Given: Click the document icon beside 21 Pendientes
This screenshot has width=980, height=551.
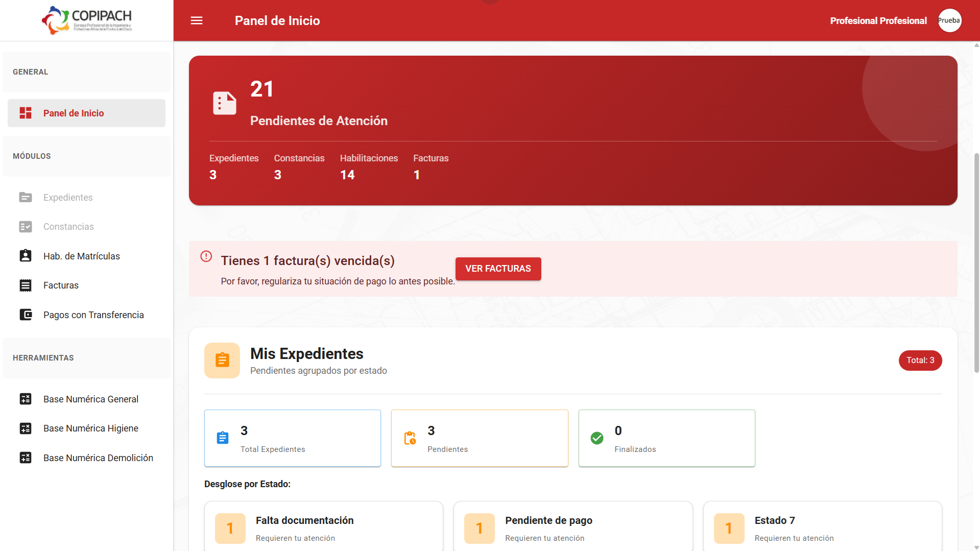Looking at the screenshot, I should click(x=225, y=103).
